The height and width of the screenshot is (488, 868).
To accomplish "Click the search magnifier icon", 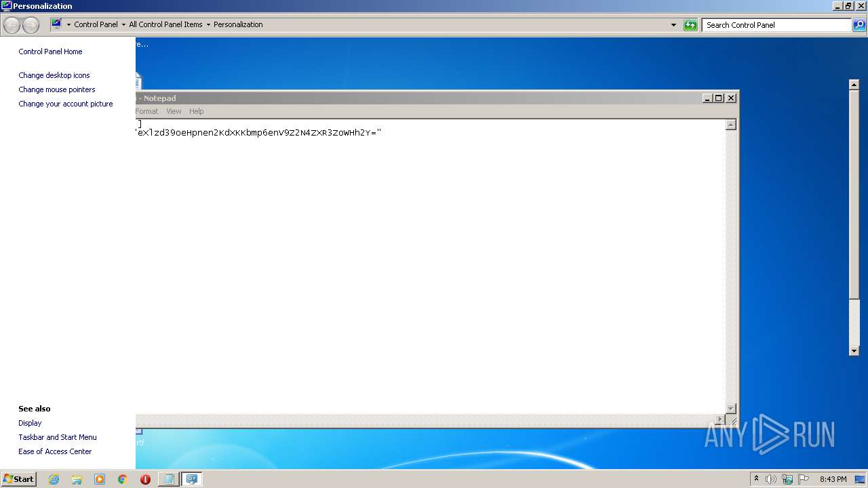I will (859, 25).
